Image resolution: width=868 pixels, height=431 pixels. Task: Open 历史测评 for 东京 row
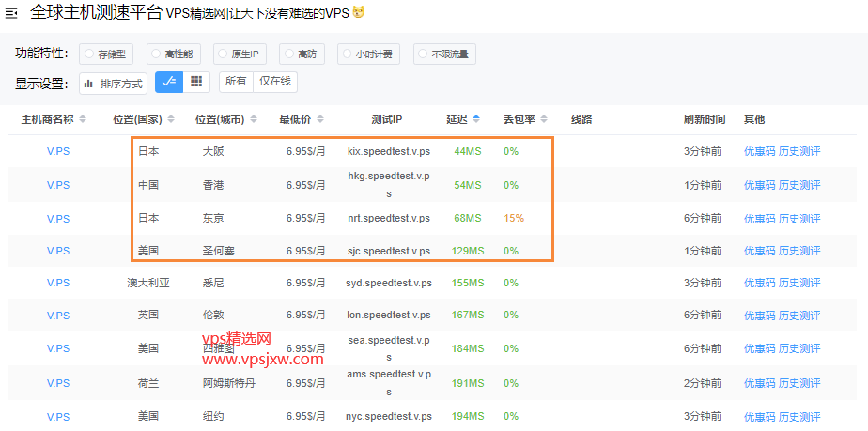(x=799, y=219)
